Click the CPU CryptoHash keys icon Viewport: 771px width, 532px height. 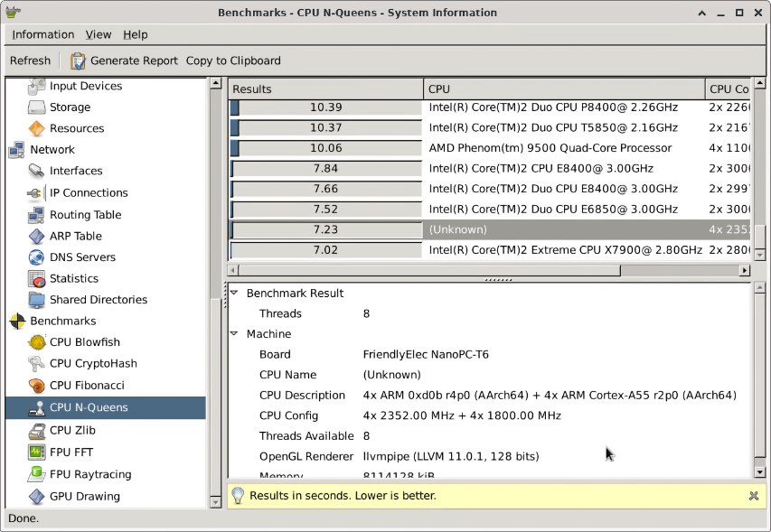coord(37,363)
